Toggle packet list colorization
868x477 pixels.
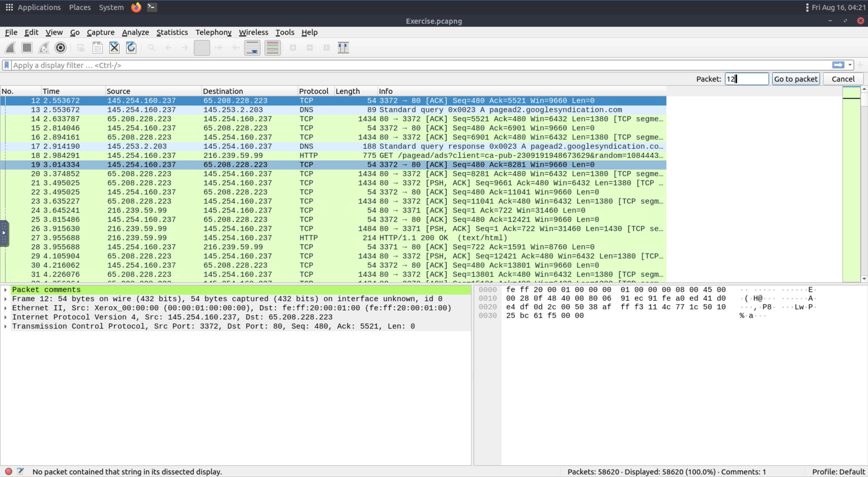click(x=272, y=48)
